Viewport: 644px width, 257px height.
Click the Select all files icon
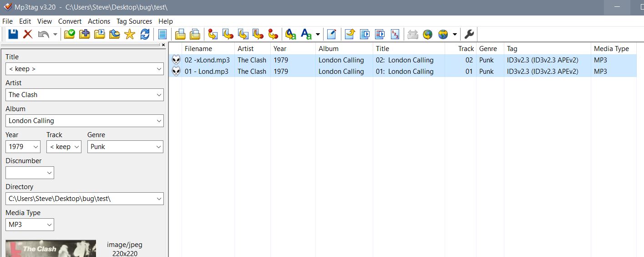[x=162, y=34]
